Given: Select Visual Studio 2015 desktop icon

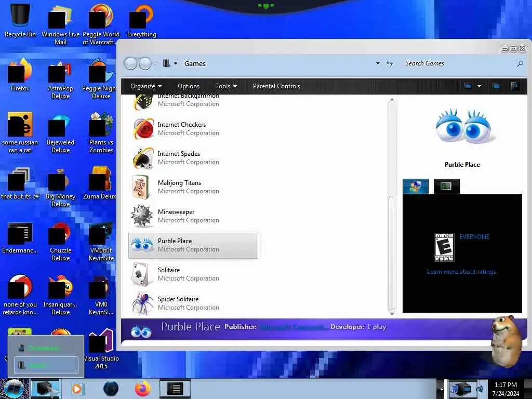Looking at the screenshot, I should [101, 350].
